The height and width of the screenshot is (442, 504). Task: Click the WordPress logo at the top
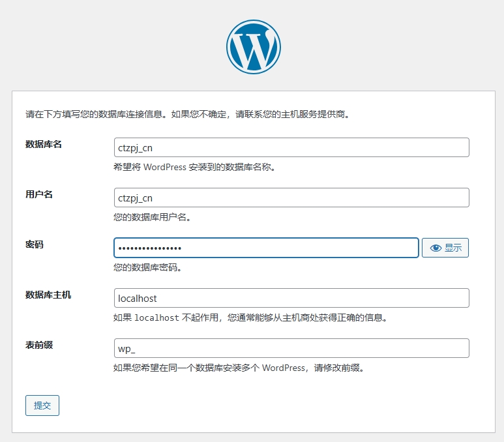(253, 47)
